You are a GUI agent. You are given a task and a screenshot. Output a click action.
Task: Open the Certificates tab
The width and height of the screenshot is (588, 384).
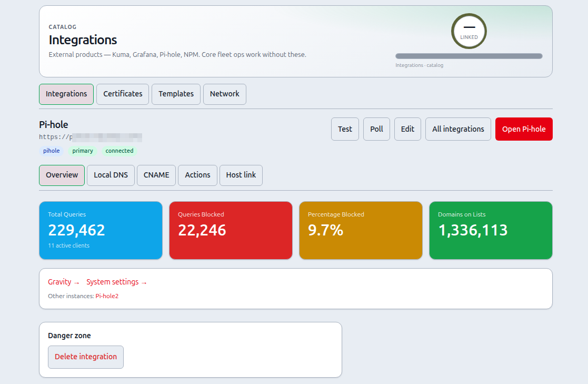[x=123, y=94]
